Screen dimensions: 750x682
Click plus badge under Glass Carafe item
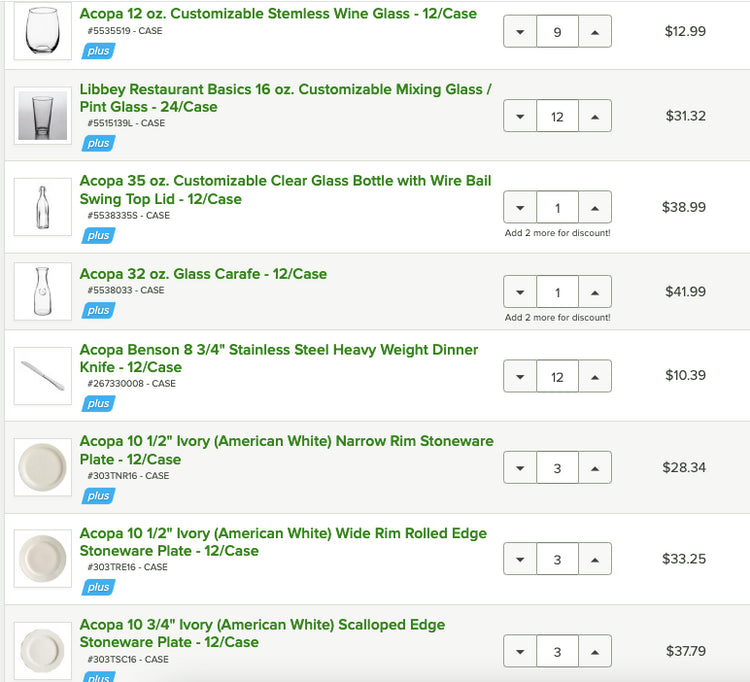(x=98, y=310)
